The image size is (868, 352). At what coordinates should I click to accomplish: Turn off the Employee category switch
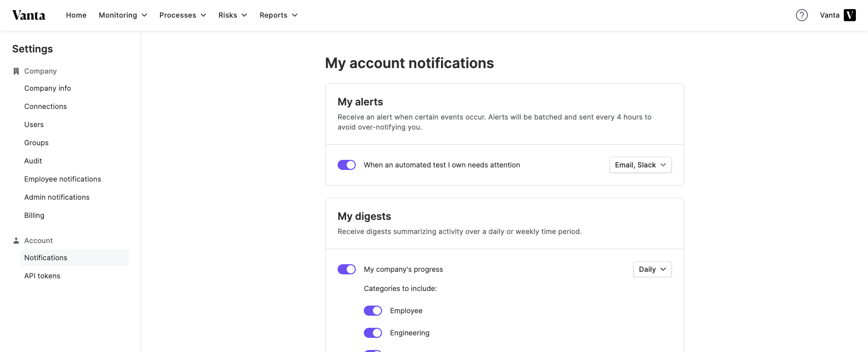[373, 311]
